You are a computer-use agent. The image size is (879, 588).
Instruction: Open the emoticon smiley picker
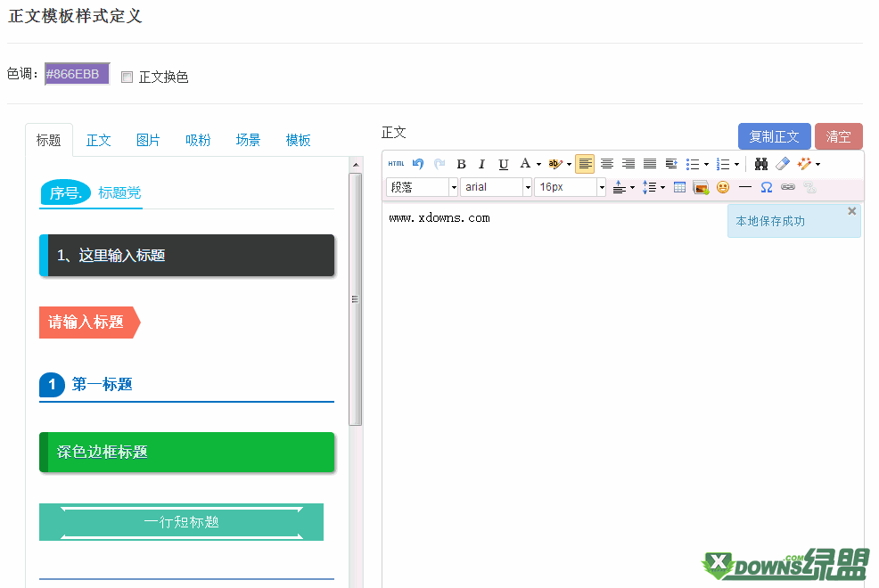(x=723, y=187)
